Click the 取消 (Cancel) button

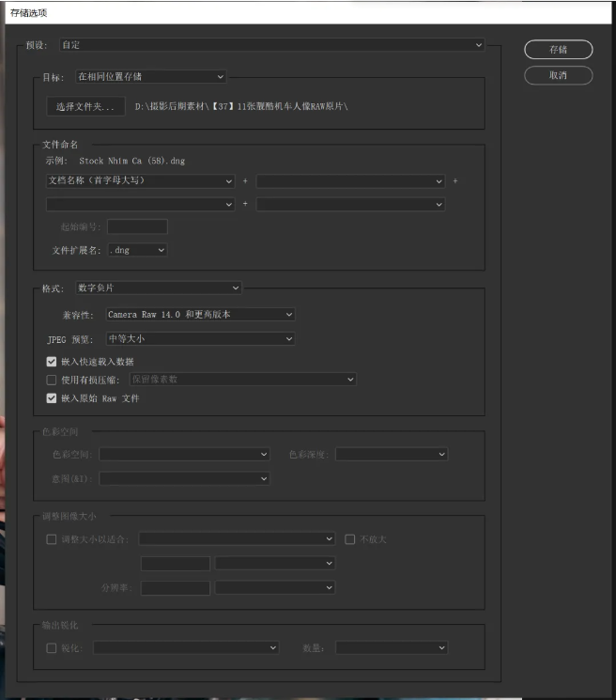pyautogui.click(x=558, y=75)
